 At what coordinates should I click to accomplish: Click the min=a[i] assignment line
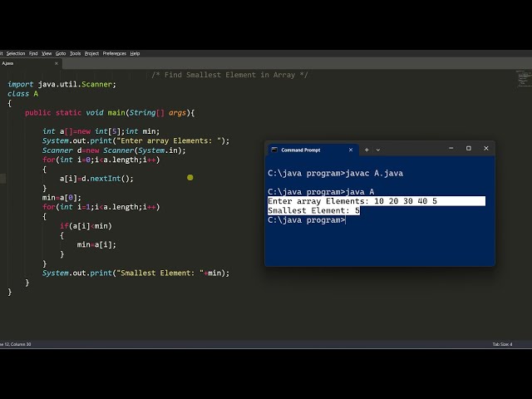(x=96, y=244)
